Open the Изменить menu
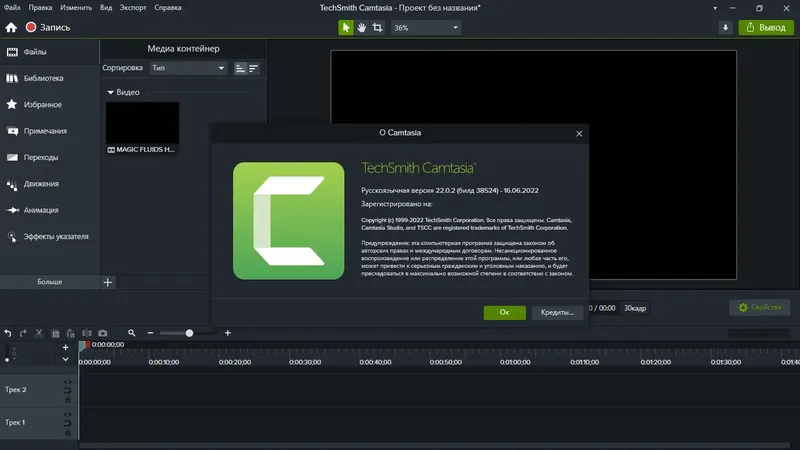Image resolution: width=800 pixels, height=450 pixels. [x=76, y=8]
